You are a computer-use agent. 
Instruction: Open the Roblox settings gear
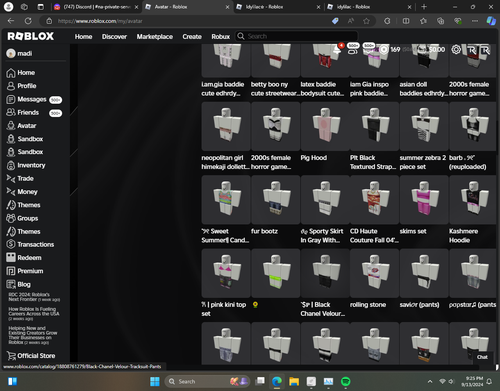click(x=456, y=49)
